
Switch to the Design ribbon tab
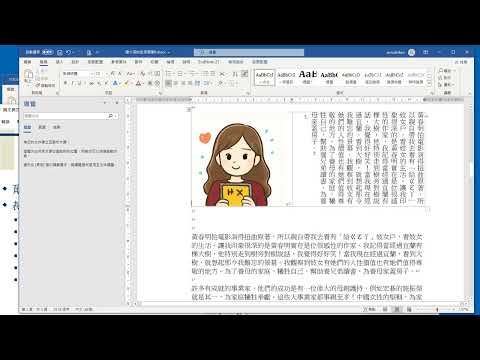pyautogui.click(x=75, y=62)
